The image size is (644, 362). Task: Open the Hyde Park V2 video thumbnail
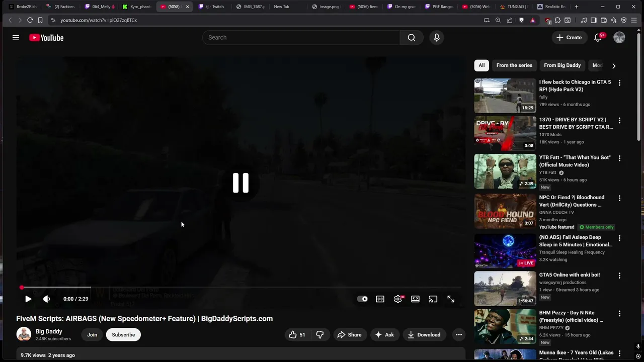[x=505, y=96]
